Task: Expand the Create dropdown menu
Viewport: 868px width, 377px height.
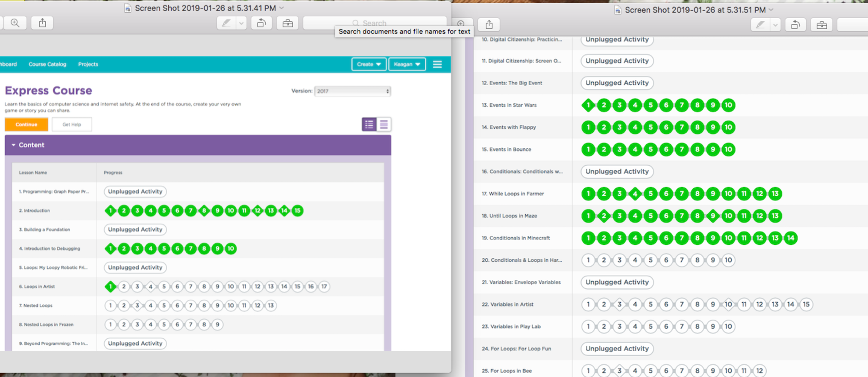Action: click(x=369, y=64)
